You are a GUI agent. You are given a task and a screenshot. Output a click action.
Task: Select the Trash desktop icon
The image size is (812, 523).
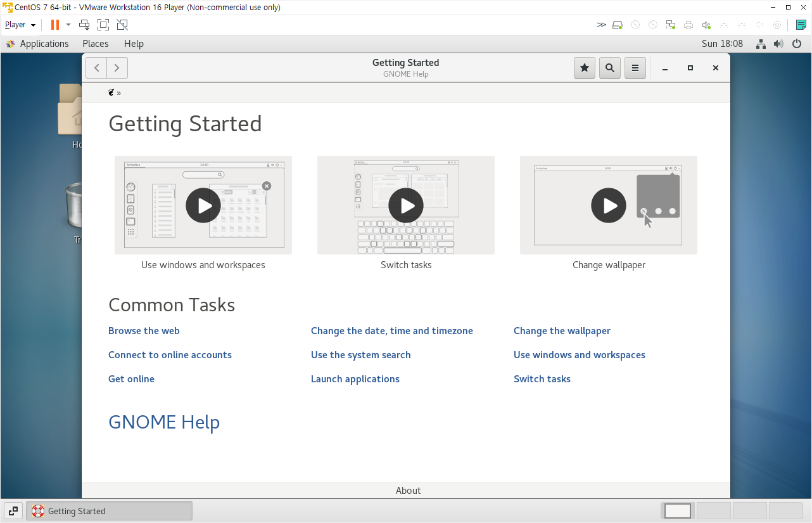click(x=74, y=212)
